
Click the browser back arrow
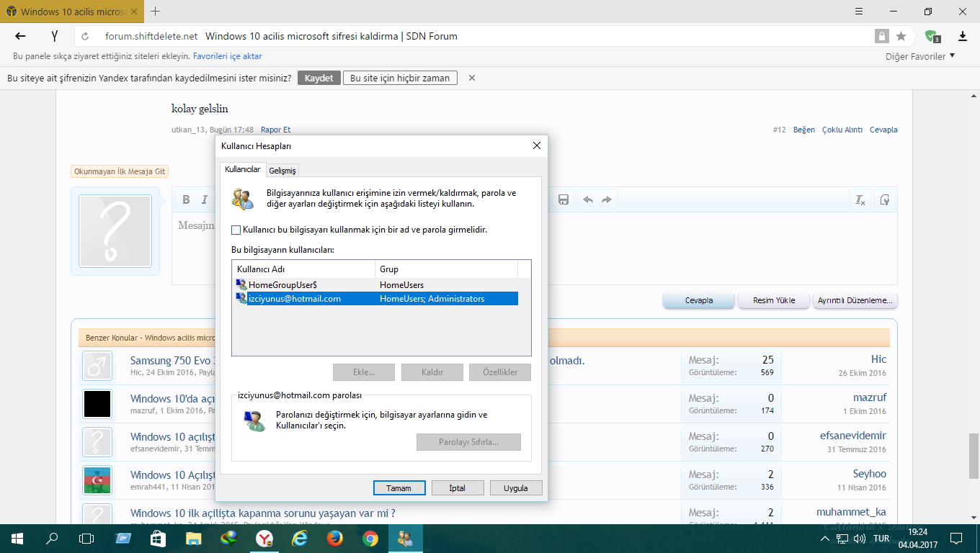tap(20, 36)
